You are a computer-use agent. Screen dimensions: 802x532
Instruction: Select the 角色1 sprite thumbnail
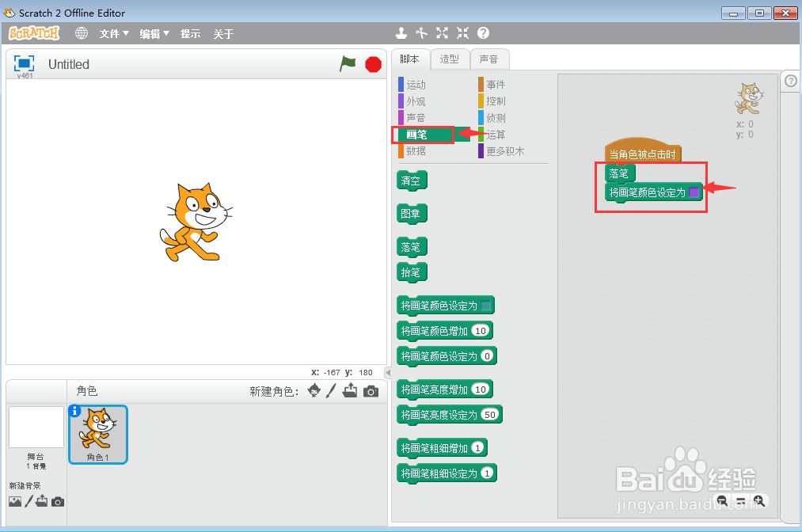[x=97, y=434]
